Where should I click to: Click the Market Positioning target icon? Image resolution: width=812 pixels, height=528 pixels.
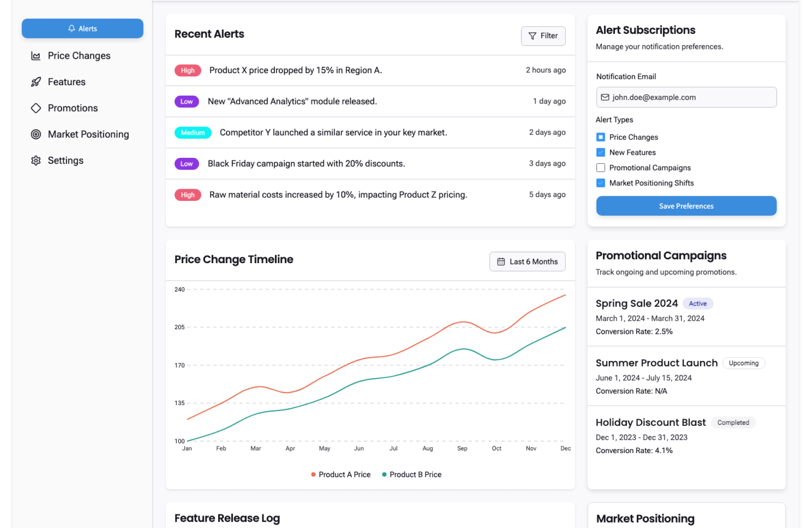36,135
